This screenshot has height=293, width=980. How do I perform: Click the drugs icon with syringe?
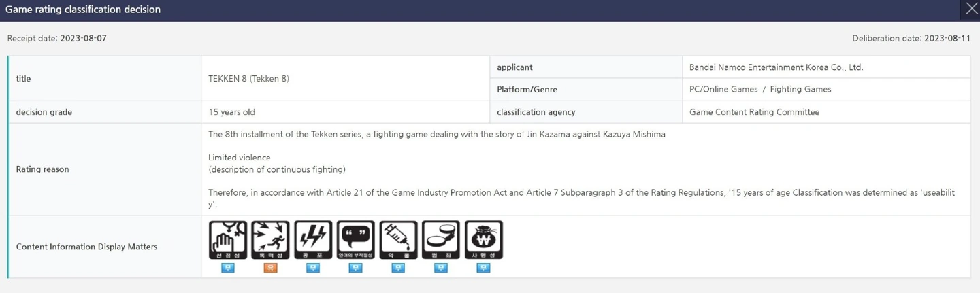[398, 239]
